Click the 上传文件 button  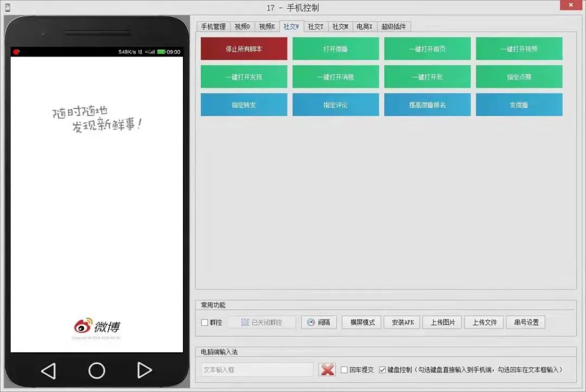click(x=485, y=322)
